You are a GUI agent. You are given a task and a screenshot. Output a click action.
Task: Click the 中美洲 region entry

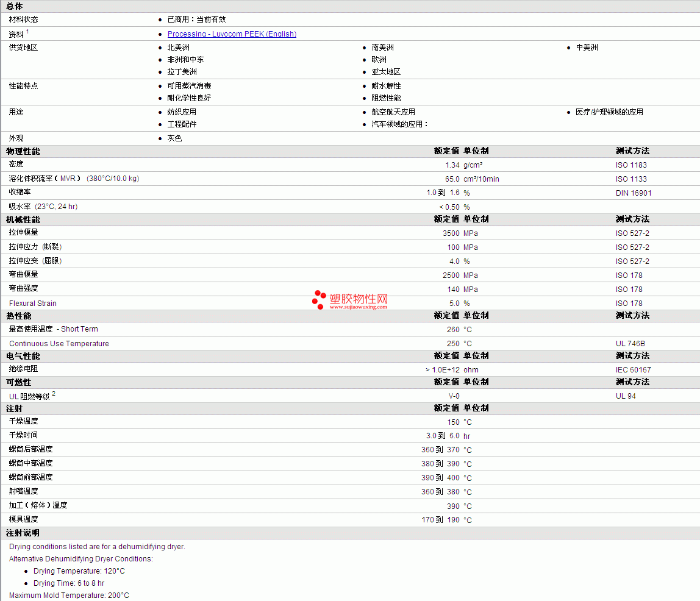587,48
